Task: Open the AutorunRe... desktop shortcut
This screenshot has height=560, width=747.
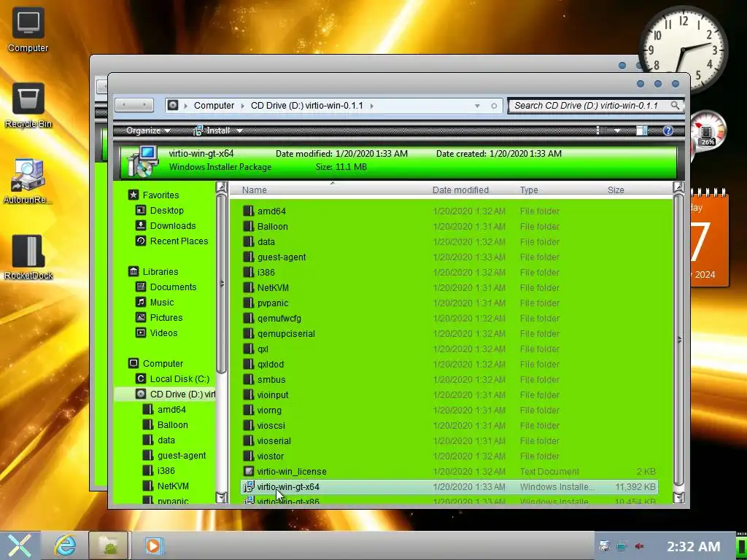Action: pos(28,182)
